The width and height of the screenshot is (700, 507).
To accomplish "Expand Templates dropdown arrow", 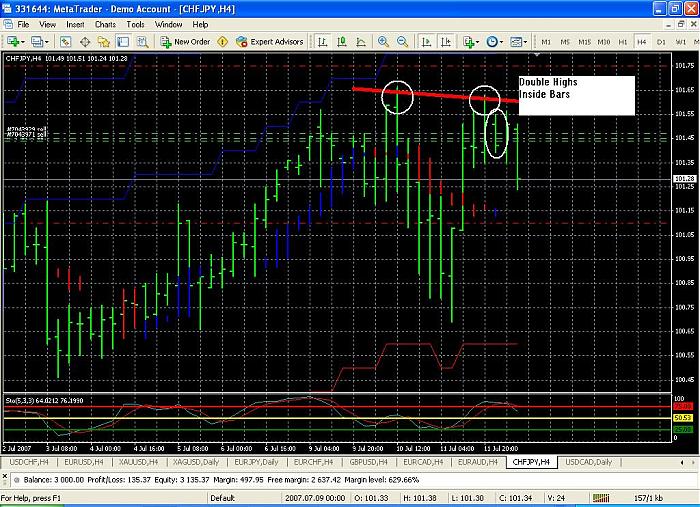I will pos(525,42).
